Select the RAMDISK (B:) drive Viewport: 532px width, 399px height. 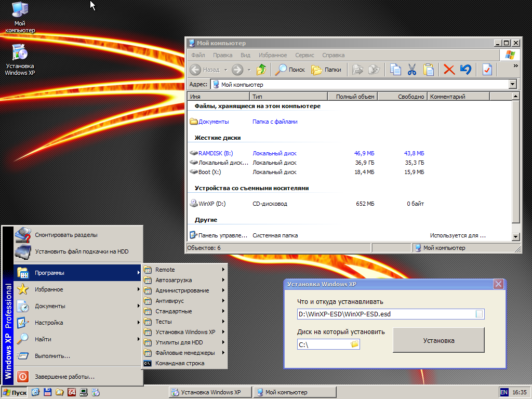tap(211, 153)
